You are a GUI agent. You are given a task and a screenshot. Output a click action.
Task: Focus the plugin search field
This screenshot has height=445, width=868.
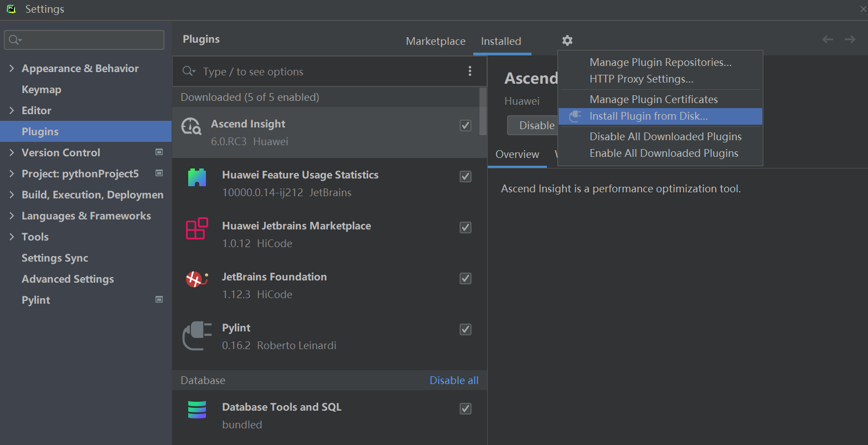point(329,71)
